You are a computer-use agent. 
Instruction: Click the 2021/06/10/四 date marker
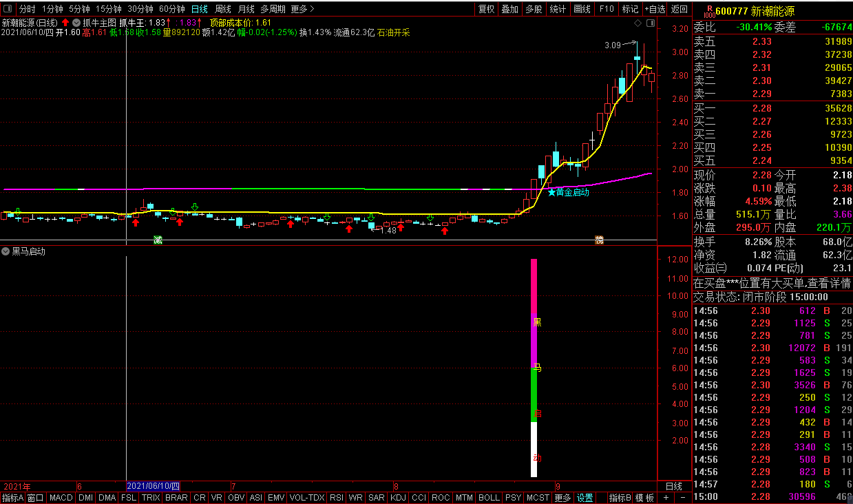point(154,486)
